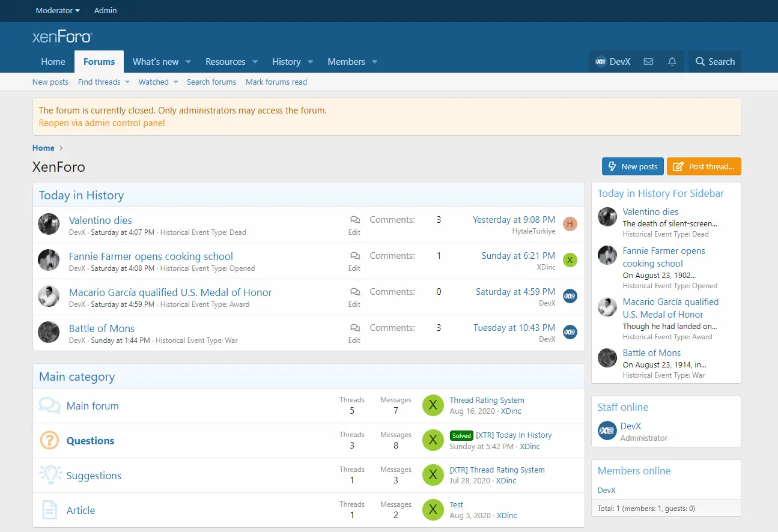Click the Home breadcrumb
Viewport: 778px width, 532px height.
[43, 148]
